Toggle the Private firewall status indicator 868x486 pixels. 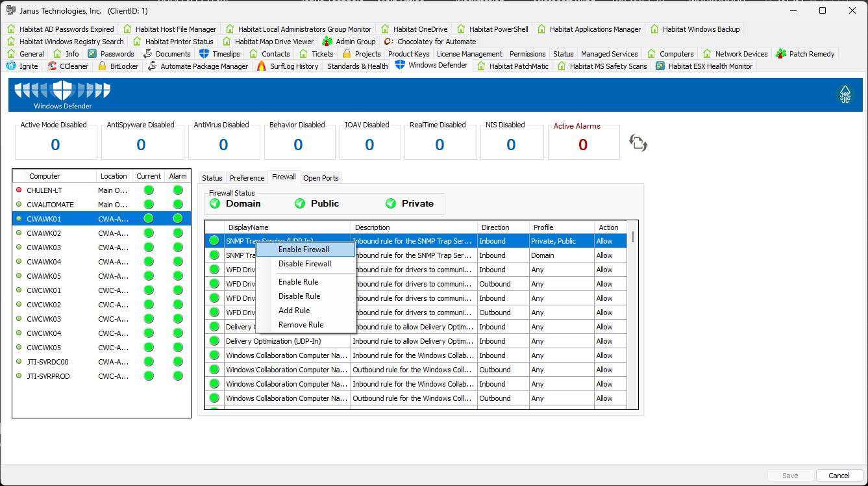click(x=391, y=203)
